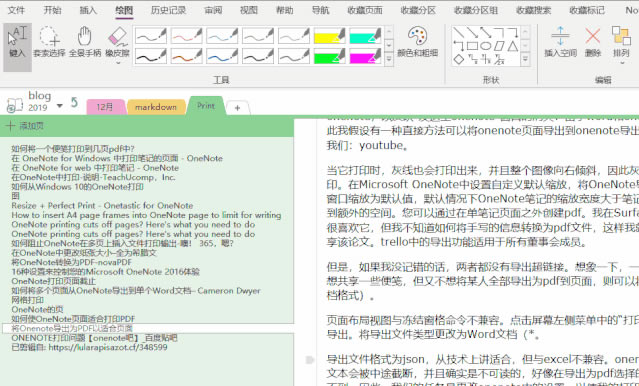Expand the pen gallery with the More arrow
The width and height of the screenshot is (639, 386).
(x=389, y=60)
